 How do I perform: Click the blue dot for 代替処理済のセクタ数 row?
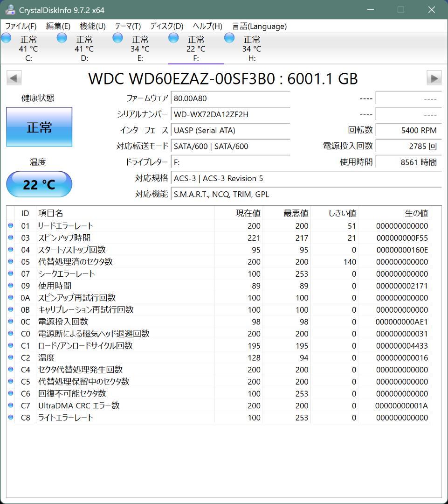(x=11, y=262)
